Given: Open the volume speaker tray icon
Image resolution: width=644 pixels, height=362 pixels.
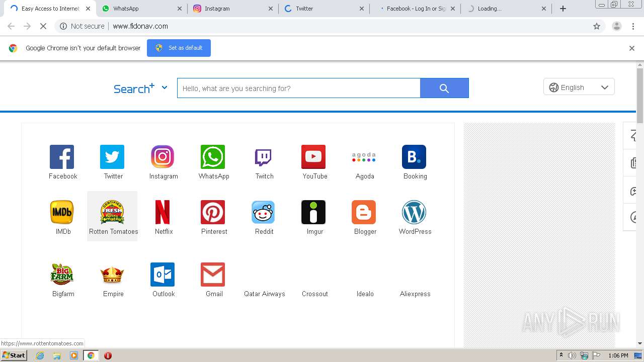Looking at the screenshot, I should [572, 355].
